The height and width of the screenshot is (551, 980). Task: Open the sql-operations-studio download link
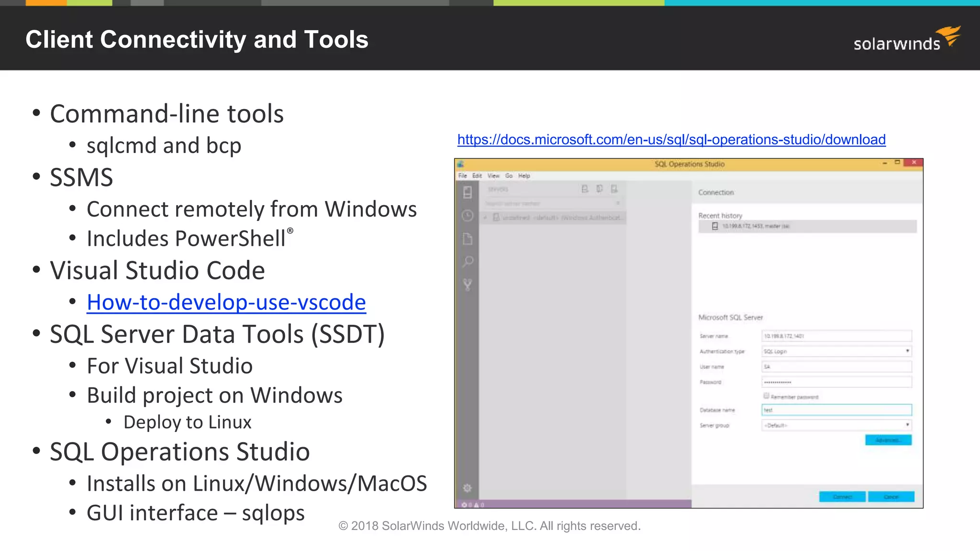[x=671, y=140]
